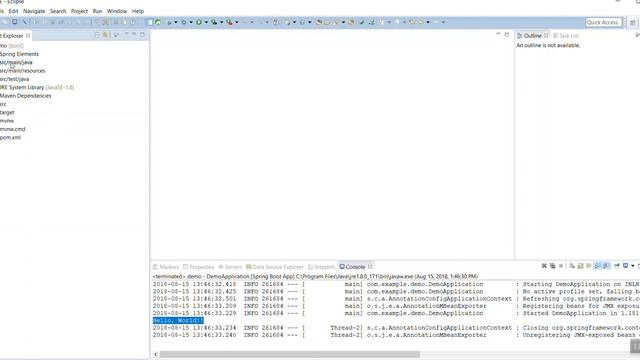
Task: Click the highlighted "Hello, World!!" console output
Action: (x=178, y=320)
